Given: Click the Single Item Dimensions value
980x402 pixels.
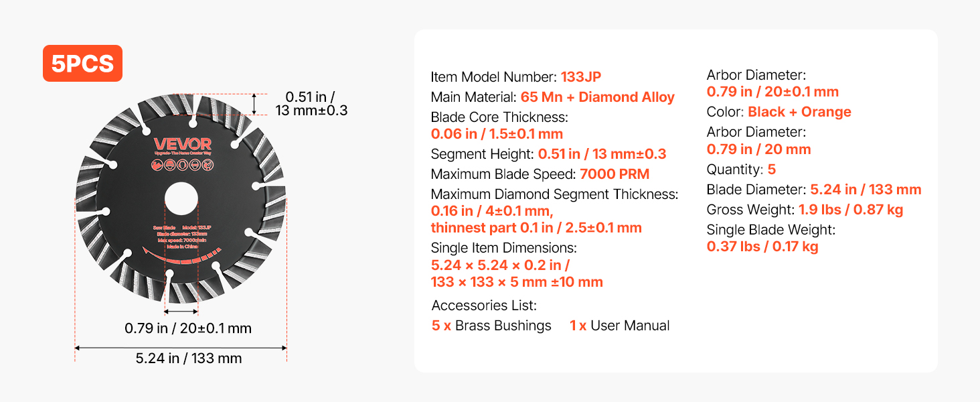Looking at the screenshot, I should click(x=517, y=273).
